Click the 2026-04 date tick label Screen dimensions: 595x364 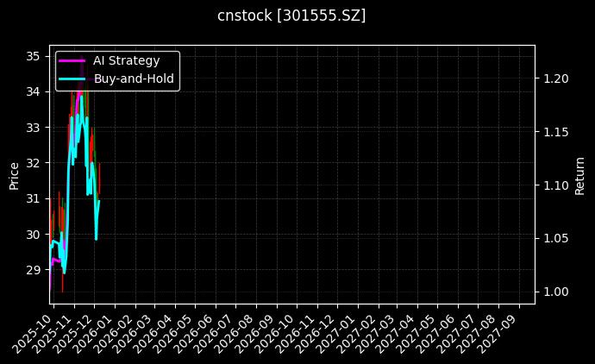click(154, 335)
